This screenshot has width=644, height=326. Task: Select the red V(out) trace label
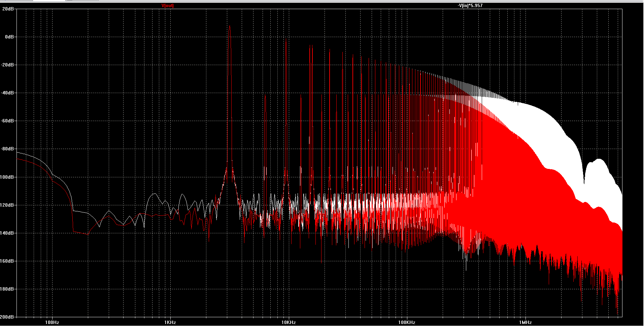tap(168, 5)
